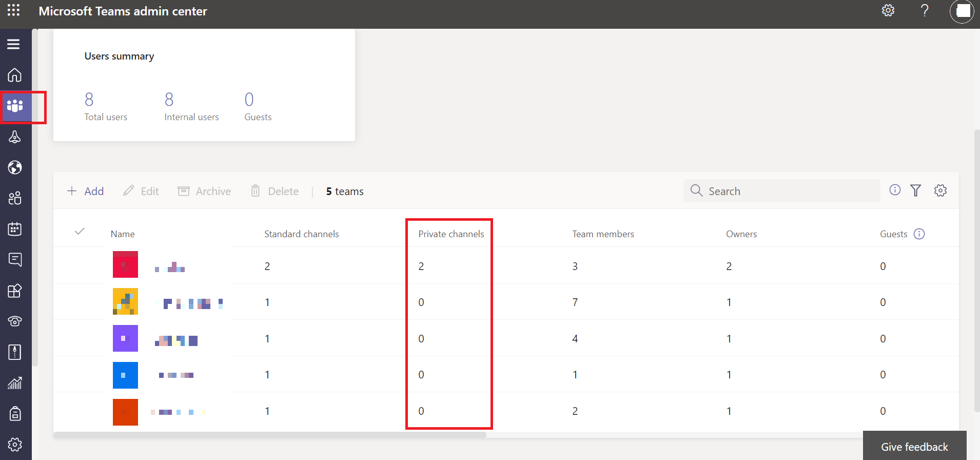Screen dimensions: 980x460
Task: Click the Microsoft Teams admin center title
Action: 123,11
